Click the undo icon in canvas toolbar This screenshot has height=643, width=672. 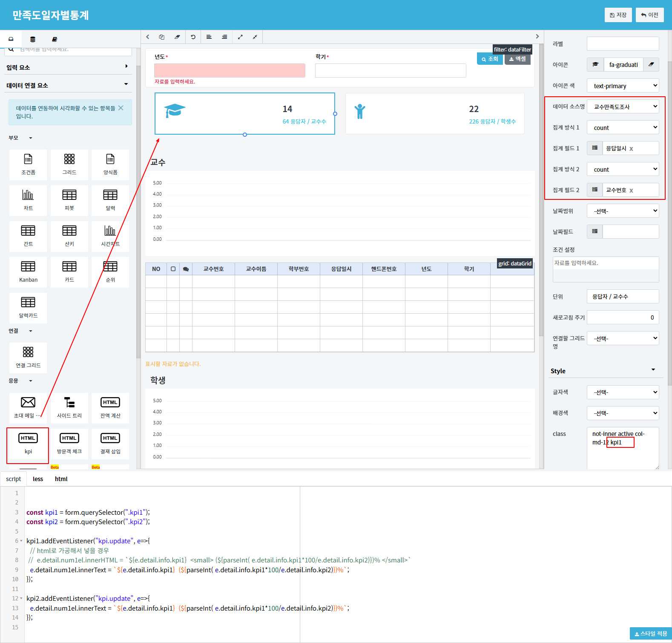[x=193, y=37]
